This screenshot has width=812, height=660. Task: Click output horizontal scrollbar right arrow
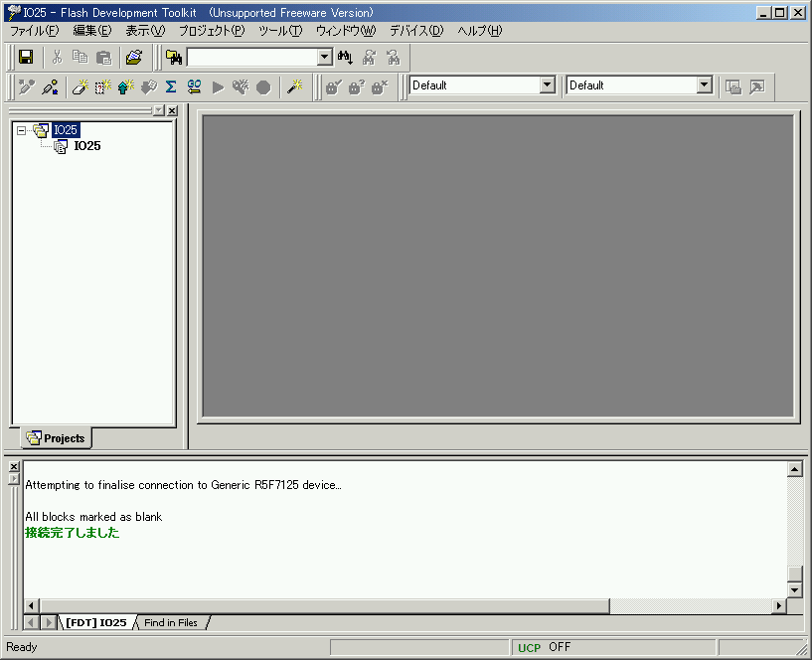[x=779, y=605]
